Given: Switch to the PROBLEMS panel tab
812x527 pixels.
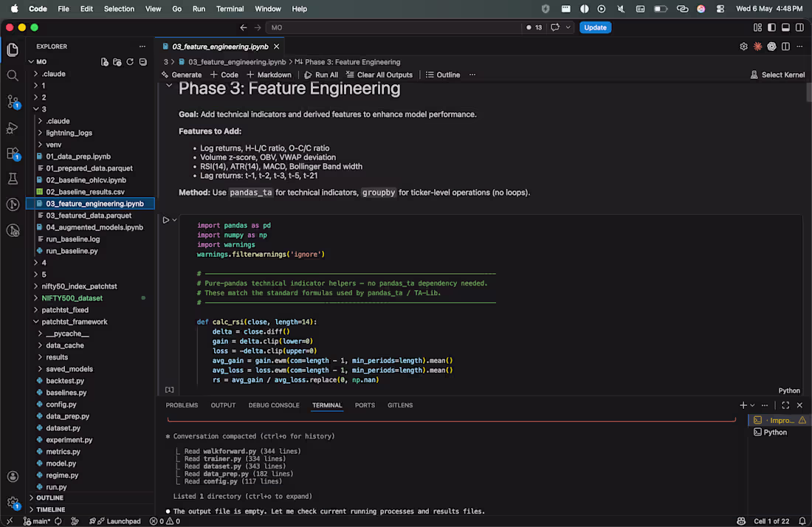Looking at the screenshot, I should point(182,405).
